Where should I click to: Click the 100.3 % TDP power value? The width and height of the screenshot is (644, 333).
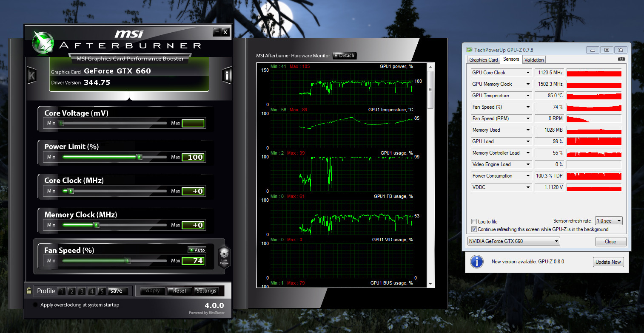[549, 176]
